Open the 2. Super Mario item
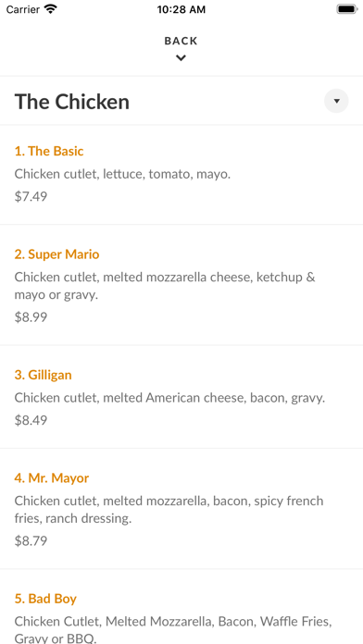This screenshot has width=363, height=644. pyautogui.click(x=56, y=254)
